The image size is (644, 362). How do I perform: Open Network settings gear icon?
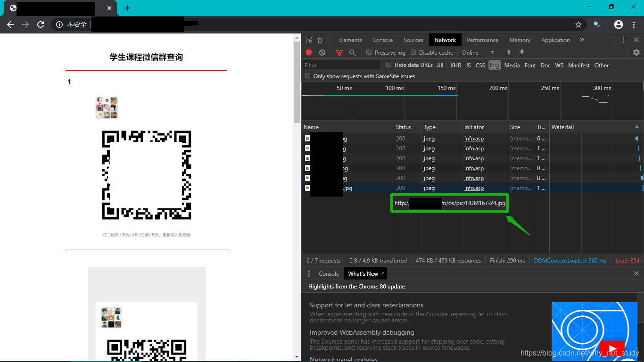[x=636, y=52]
